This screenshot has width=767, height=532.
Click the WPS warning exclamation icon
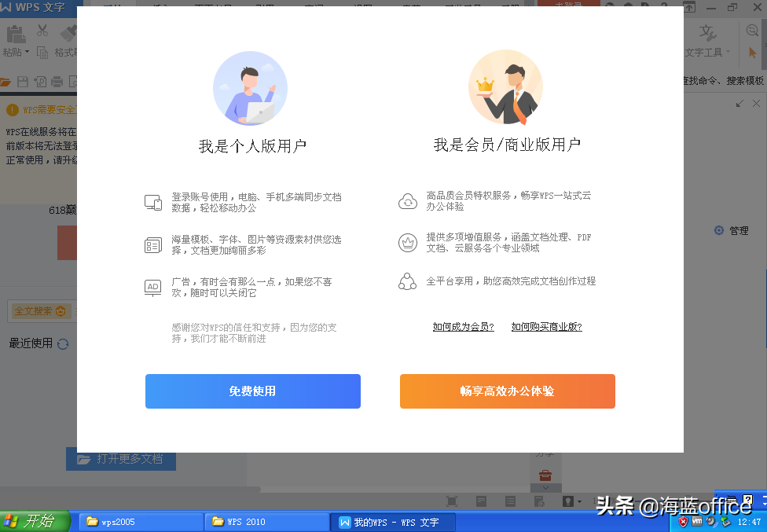pyautogui.click(x=13, y=110)
